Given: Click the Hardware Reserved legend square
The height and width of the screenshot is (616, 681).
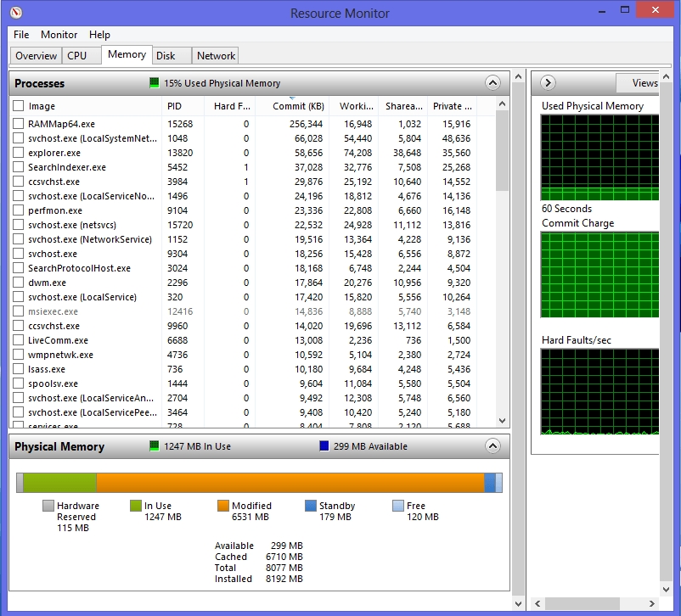Looking at the screenshot, I should coord(48,506).
